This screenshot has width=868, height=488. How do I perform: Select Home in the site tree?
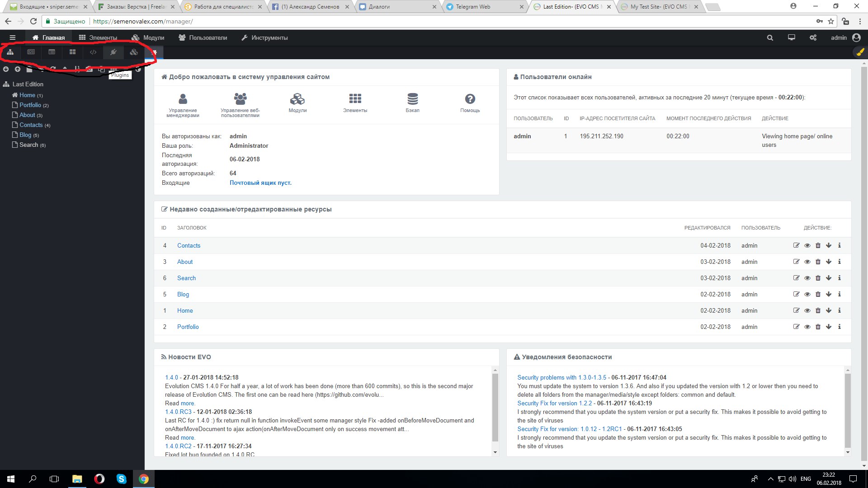pos(27,95)
